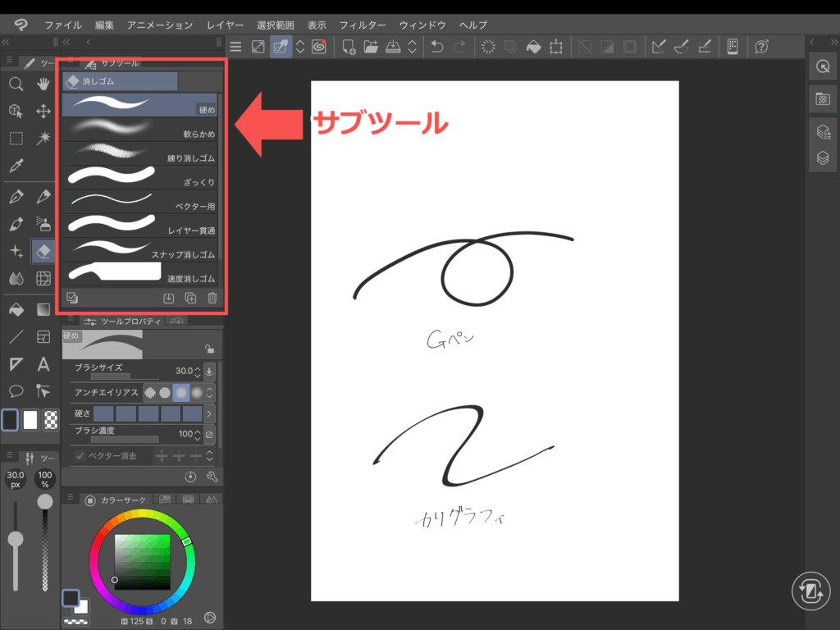Click the Undo arrow in the command bar
Image resolution: width=840 pixels, height=630 pixels.
437,47
